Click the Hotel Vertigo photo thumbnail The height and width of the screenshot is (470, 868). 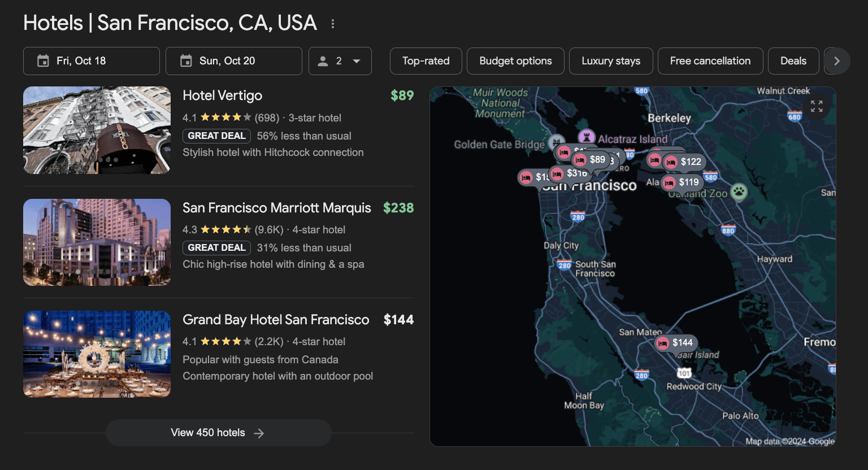pos(97,130)
